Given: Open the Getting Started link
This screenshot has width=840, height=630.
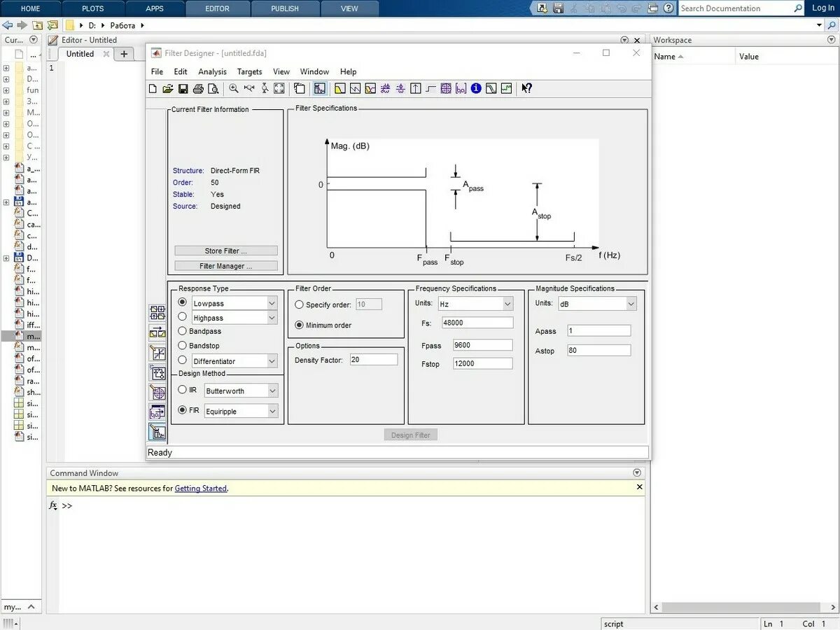Looking at the screenshot, I should pos(201,489).
